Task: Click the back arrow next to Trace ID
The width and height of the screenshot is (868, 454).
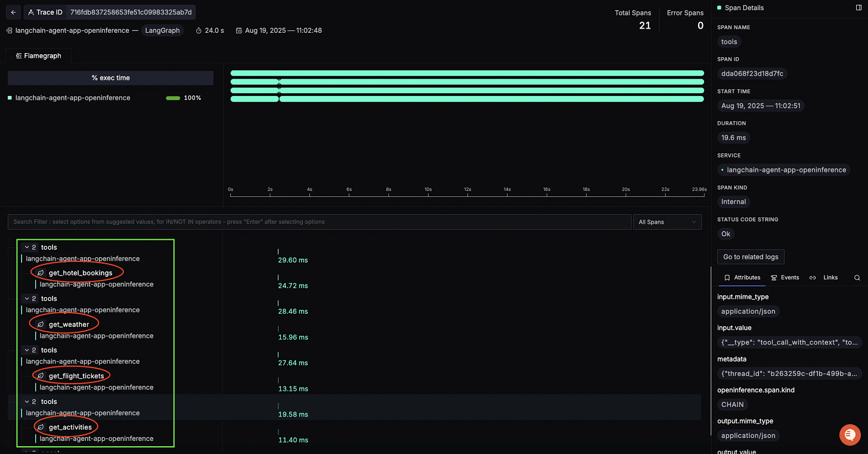Action: click(13, 12)
